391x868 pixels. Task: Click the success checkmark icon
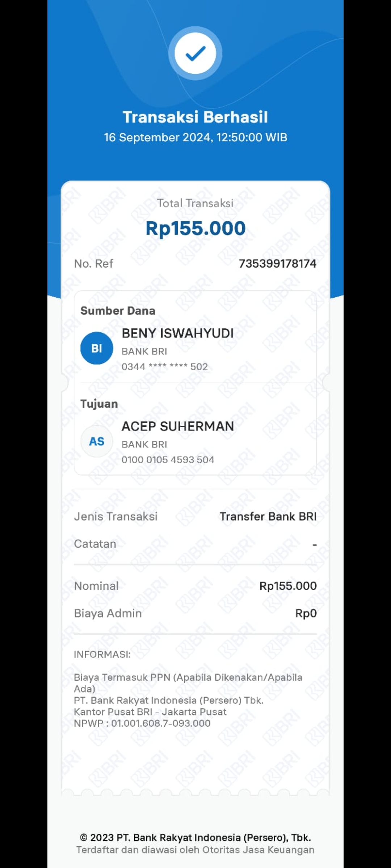(x=195, y=53)
